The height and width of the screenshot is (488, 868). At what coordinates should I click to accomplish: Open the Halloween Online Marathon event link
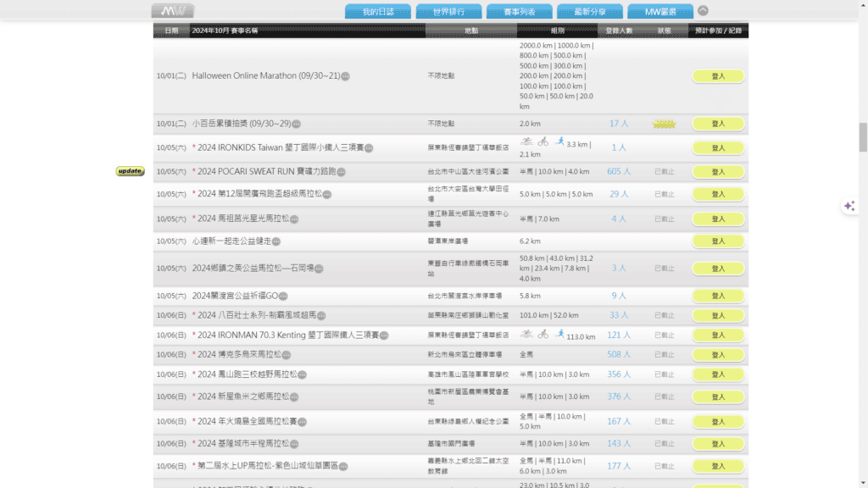pos(265,75)
